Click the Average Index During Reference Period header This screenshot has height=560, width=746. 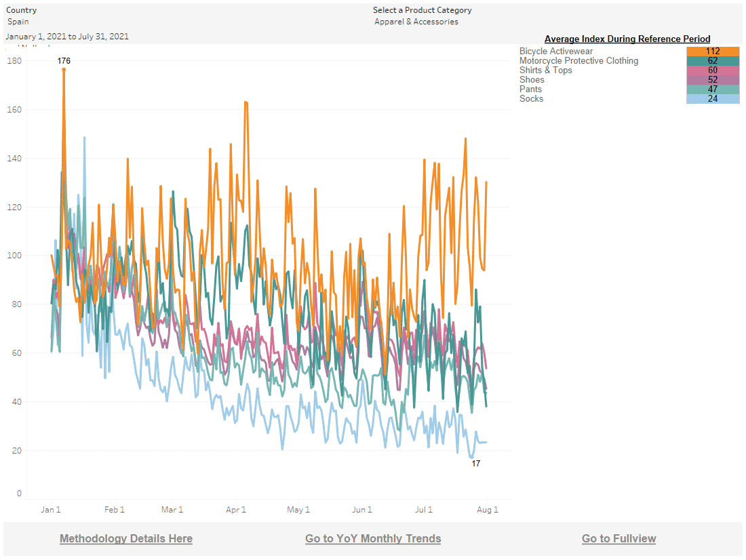click(x=627, y=39)
